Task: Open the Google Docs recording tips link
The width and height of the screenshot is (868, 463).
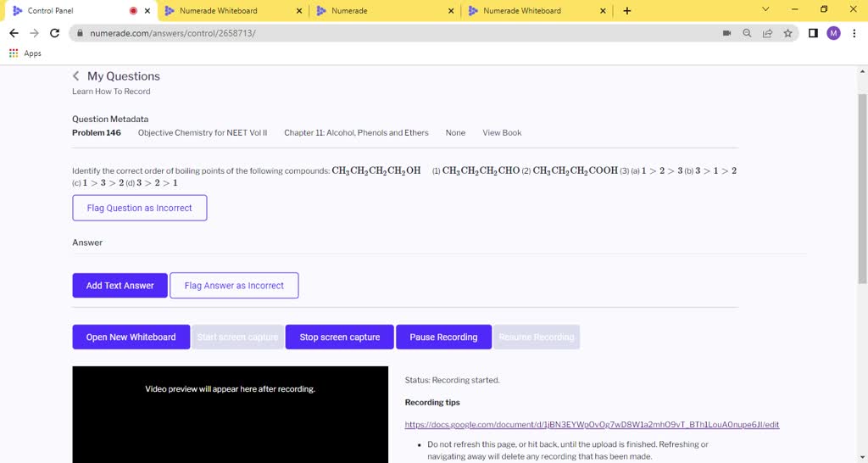Action: pyautogui.click(x=592, y=425)
